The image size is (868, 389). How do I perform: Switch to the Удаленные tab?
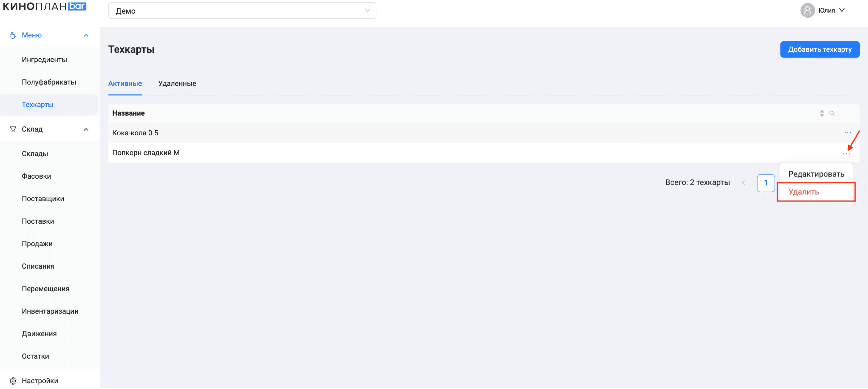tap(177, 84)
